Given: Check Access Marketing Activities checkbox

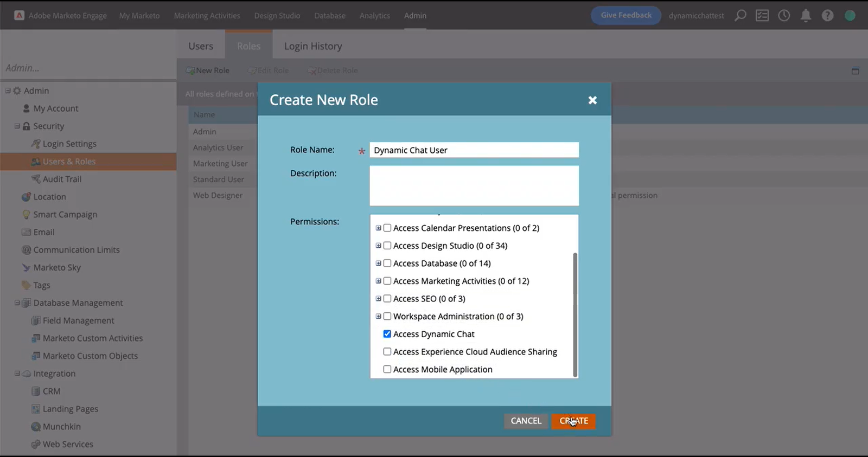Looking at the screenshot, I should 387,281.
